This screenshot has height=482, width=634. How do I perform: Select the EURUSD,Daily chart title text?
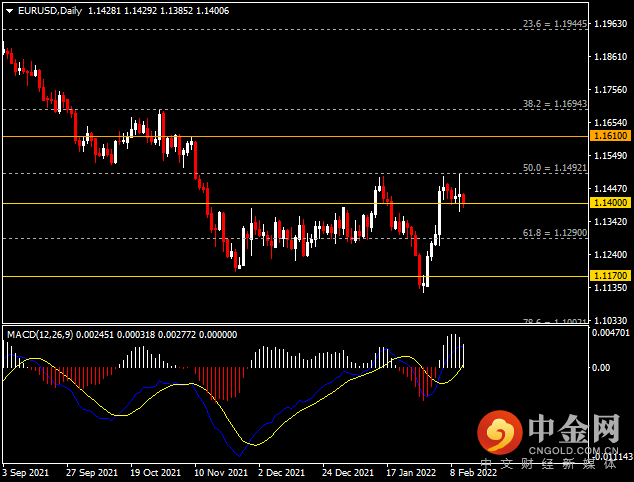[50, 11]
